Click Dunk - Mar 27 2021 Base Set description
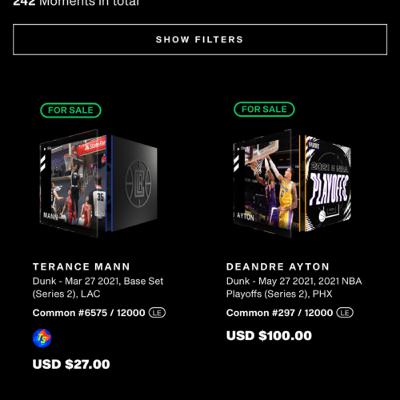The width and height of the screenshot is (400, 400). (98, 287)
